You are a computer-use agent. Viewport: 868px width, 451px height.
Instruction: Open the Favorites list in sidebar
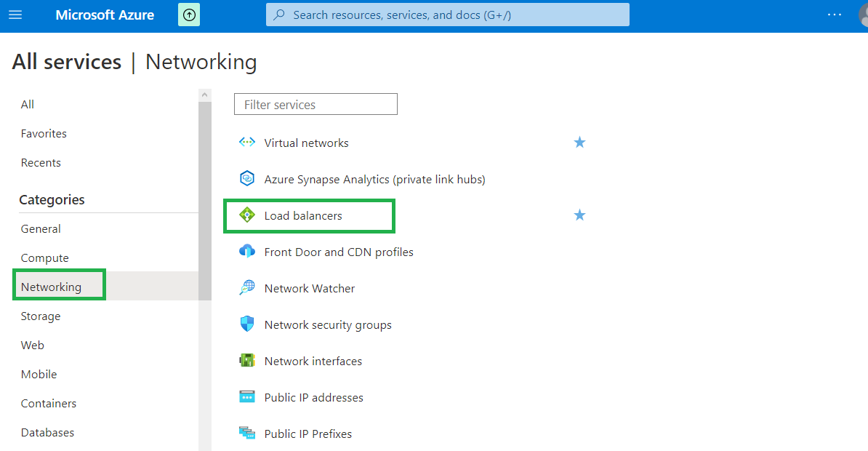pos(44,134)
